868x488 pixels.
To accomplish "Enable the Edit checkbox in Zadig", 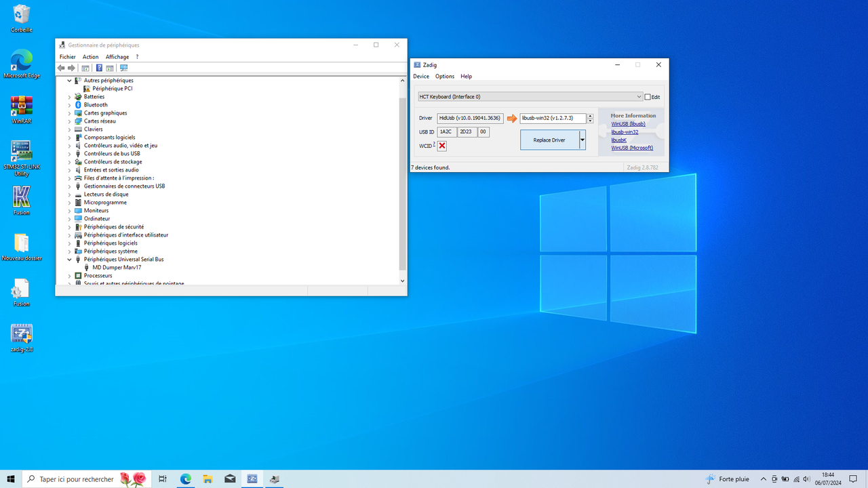I will [x=648, y=97].
